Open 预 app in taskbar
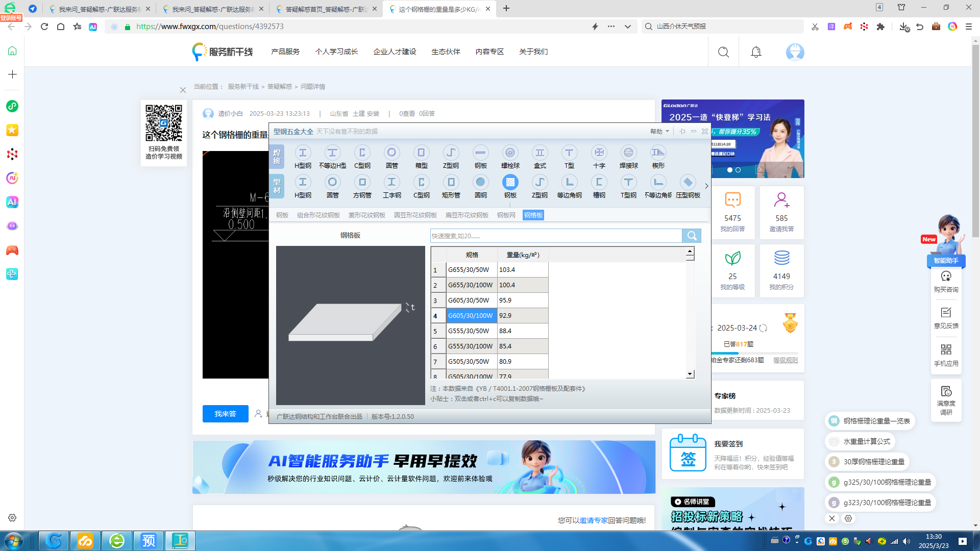This screenshot has width=980, height=551. [149, 541]
